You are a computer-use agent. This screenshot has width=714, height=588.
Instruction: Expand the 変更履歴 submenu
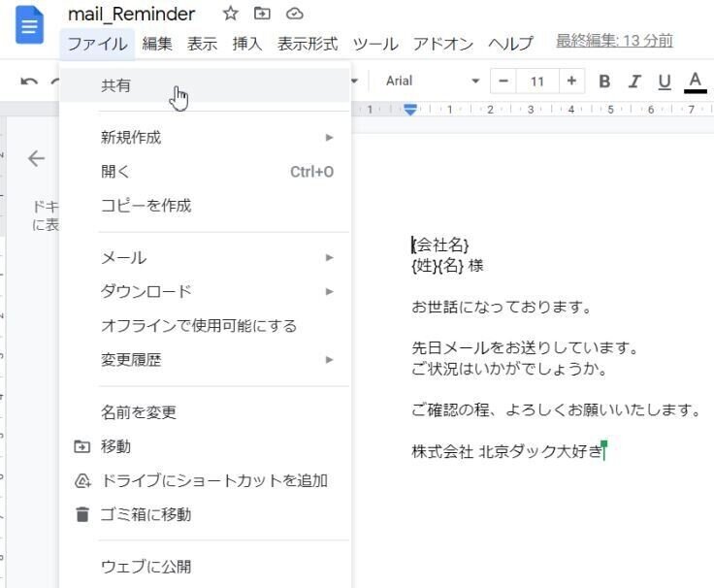(x=205, y=360)
